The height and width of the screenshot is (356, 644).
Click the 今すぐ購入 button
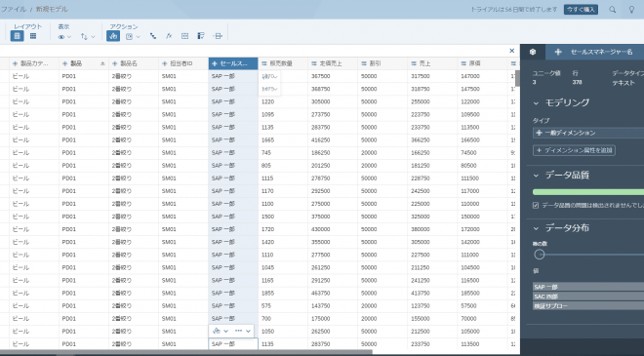(581, 9)
